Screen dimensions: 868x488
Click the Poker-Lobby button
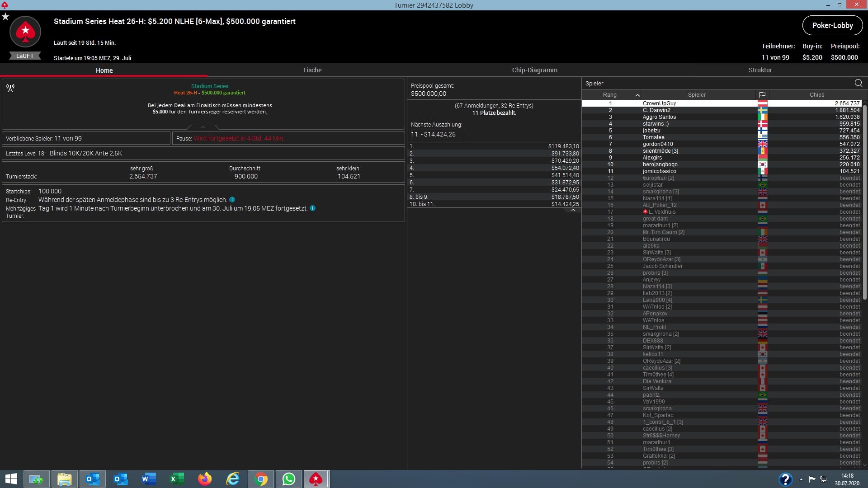click(832, 25)
